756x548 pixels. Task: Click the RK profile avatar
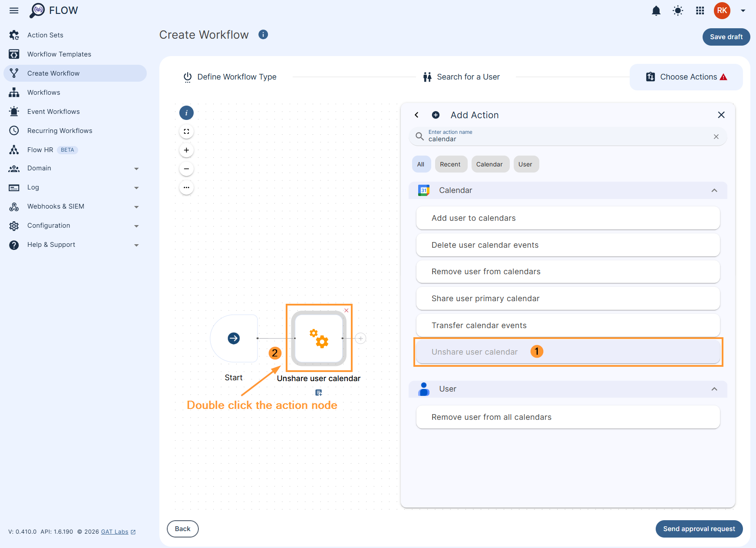722,10
